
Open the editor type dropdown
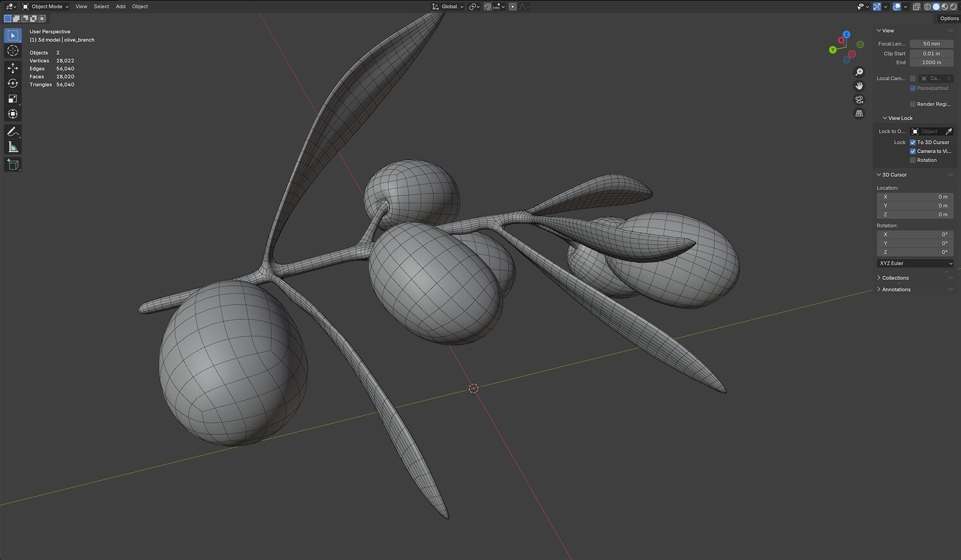click(x=11, y=6)
